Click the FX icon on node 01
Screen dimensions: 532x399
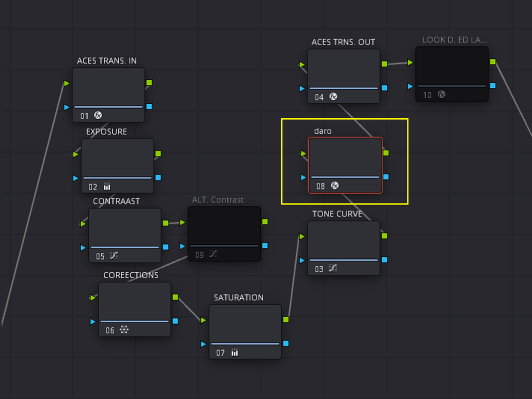coord(98,115)
